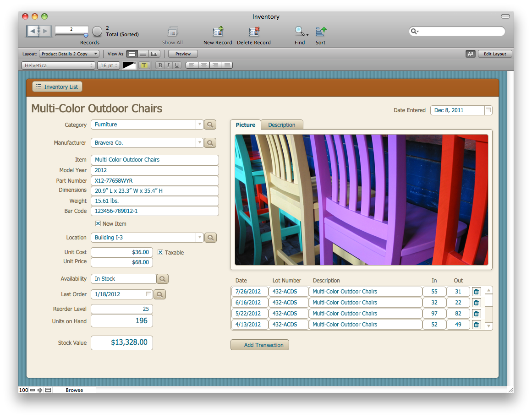532x418 pixels.
Task: Click the Preview button
Action: click(x=183, y=54)
